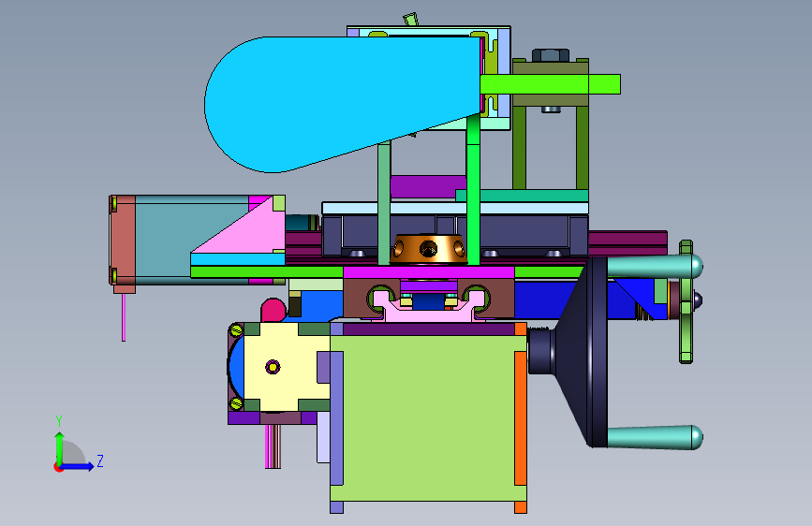Select the purple block under the cyan cover
The width and height of the screenshot is (812, 526).
click(428, 186)
